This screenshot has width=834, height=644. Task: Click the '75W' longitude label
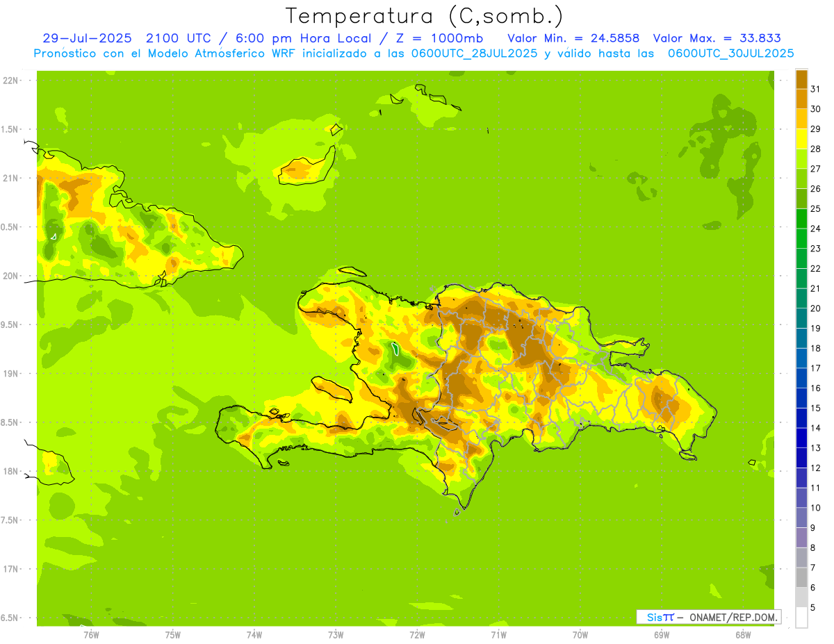pyautogui.click(x=173, y=635)
